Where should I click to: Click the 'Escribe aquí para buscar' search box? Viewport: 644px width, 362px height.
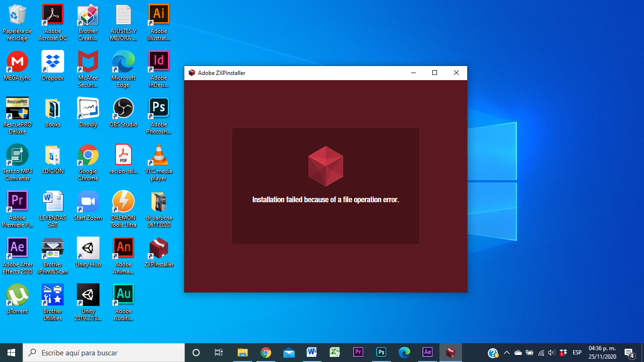[104, 353]
